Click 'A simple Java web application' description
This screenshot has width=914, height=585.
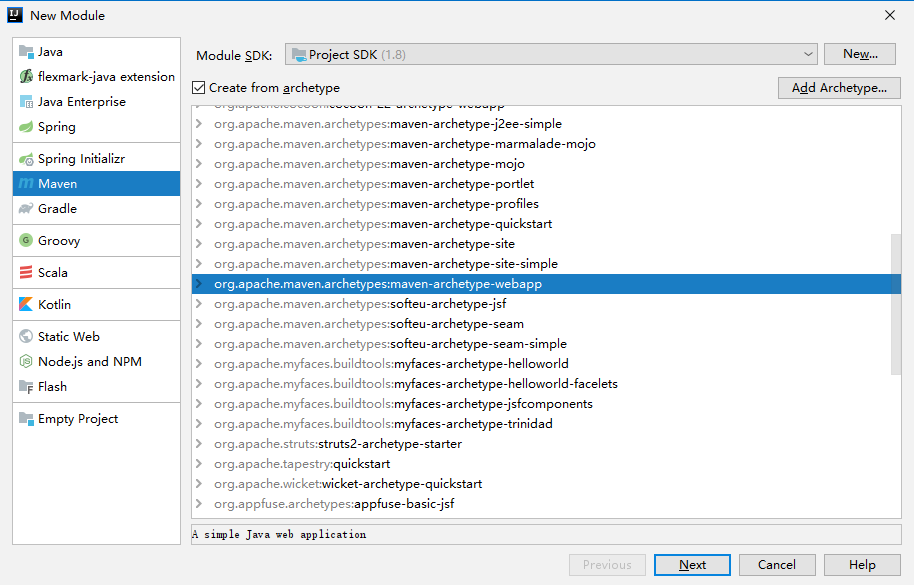pos(279,534)
